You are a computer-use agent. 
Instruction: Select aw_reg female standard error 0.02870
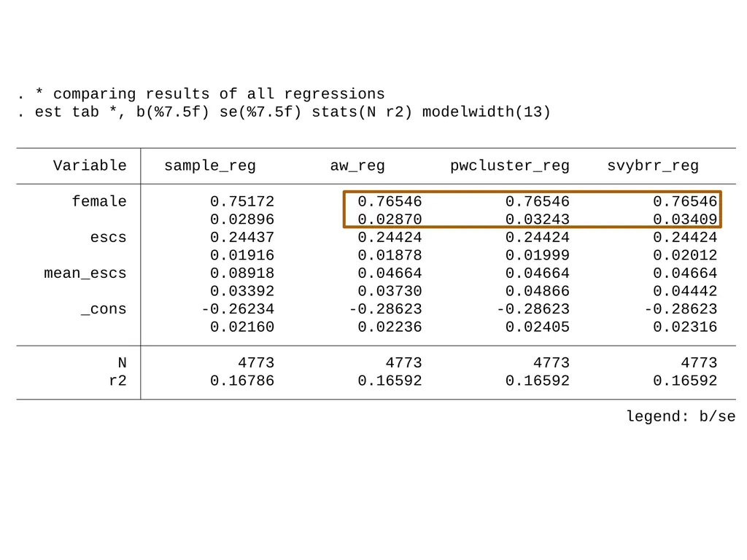pyautogui.click(x=390, y=219)
